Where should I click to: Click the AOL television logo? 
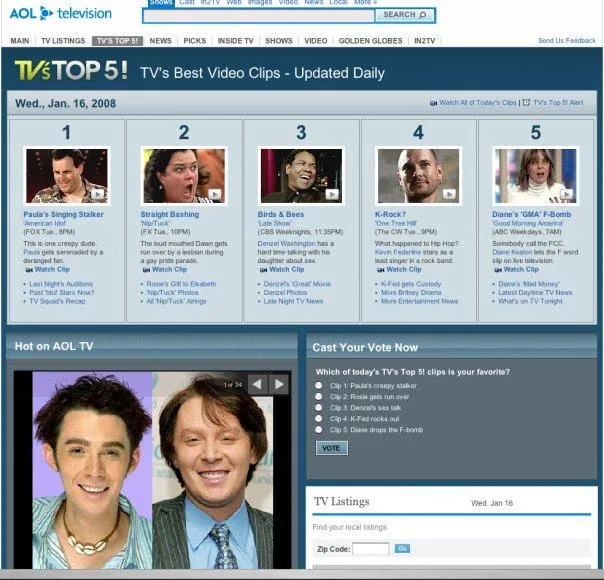coord(60,13)
